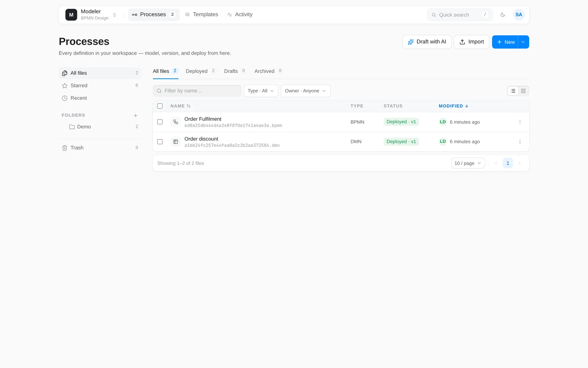
Task: Click the BPMN file icon for Order Fulfilment
Action: point(176,122)
